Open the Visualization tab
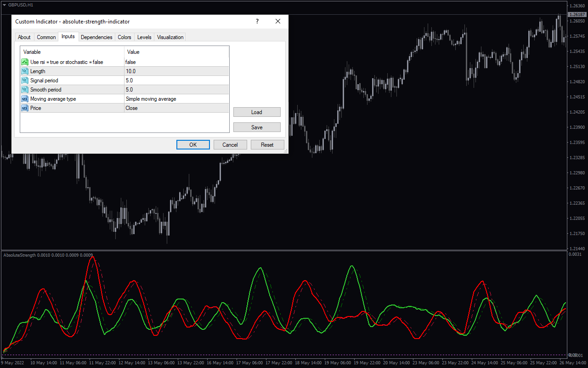The width and height of the screenshot is (588, 368). [x=170, y=37]
